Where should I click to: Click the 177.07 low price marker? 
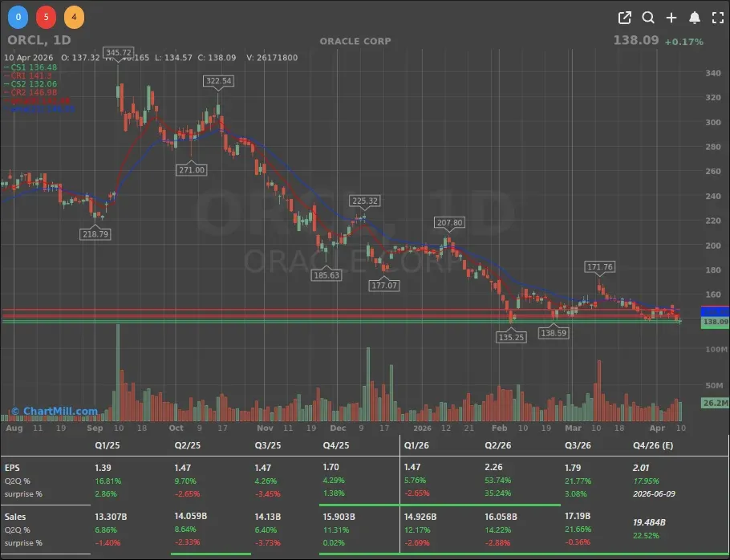(384, 286)
